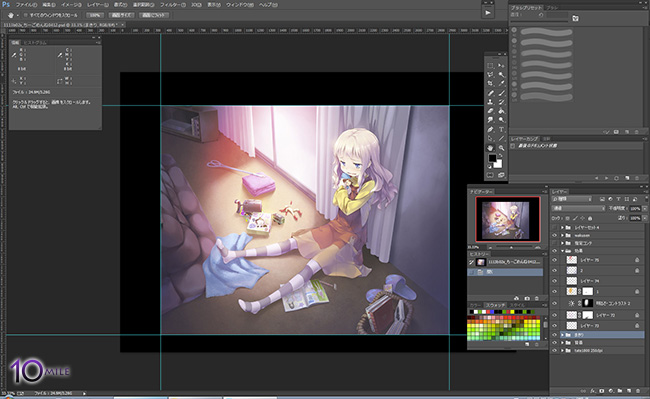The width and height of the screenshot is (650, 399).
Task: Select the Rectangular Marquee tool
Action: click(x=490, y=65)
